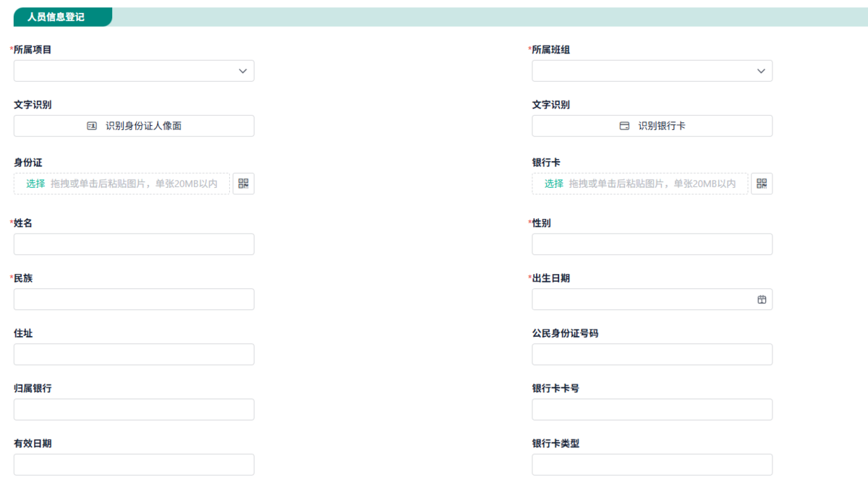Select the 人员信息登记 tab header
Viewport: 868px width, 485px height.
(56, 17)
